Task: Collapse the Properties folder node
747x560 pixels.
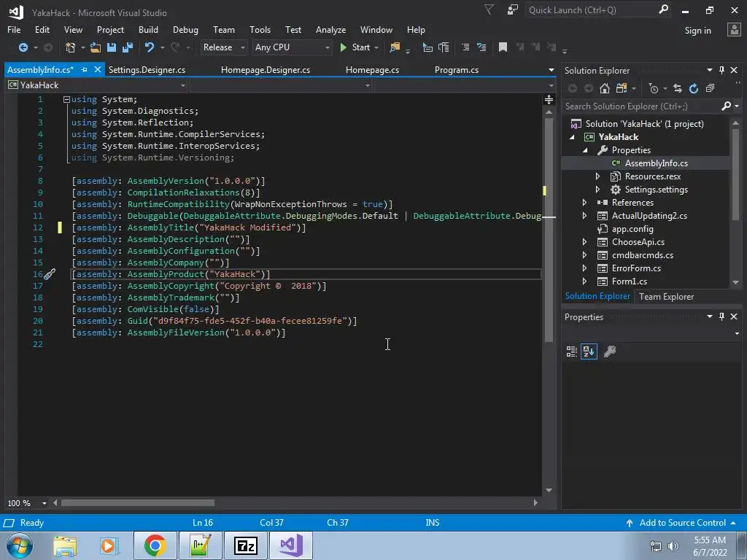Action: pyautogui.click(x=585, y=150)
